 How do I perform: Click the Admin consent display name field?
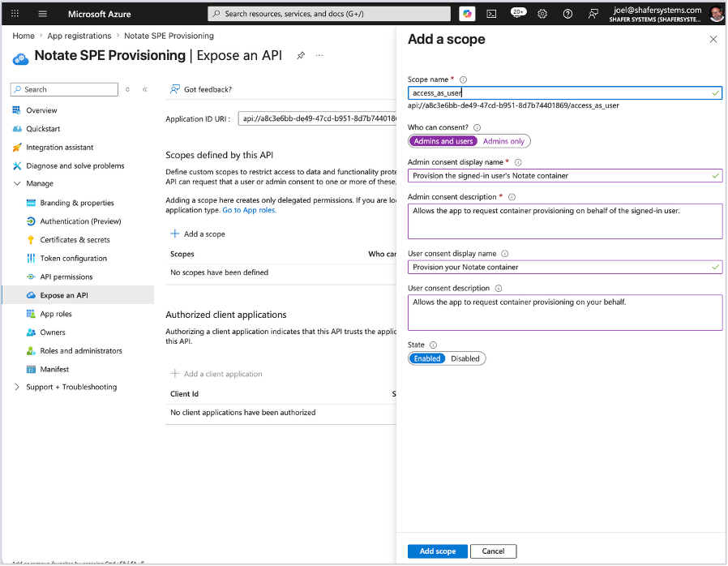pos(564,175)
